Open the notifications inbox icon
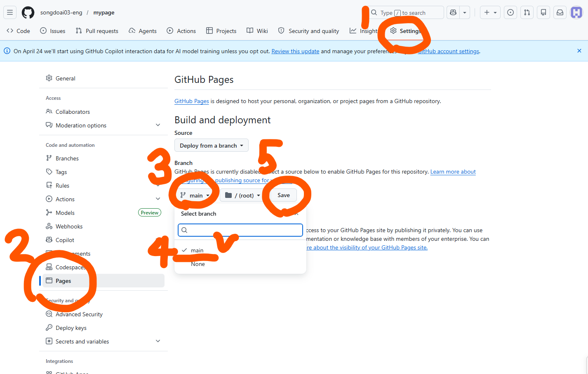Image resolution: width=588 pixels, height=374 pixels. [560, 12]
